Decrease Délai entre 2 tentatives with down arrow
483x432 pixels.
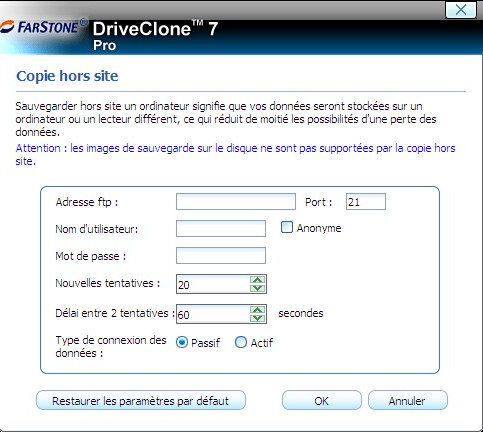tap(257, 318)
